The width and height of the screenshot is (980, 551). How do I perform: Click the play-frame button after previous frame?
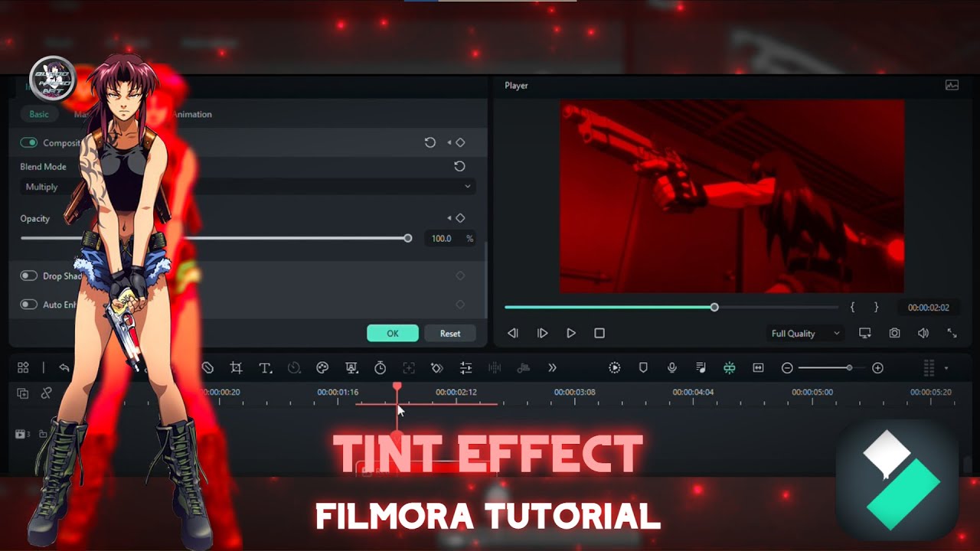point(542,333)
